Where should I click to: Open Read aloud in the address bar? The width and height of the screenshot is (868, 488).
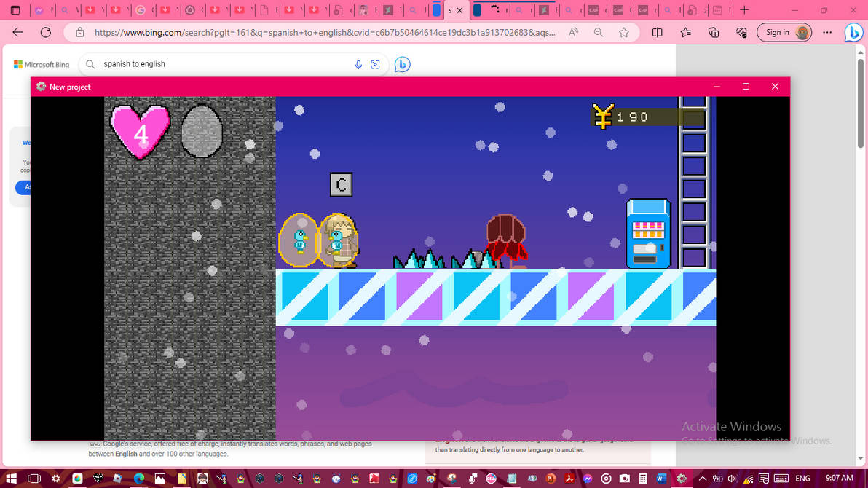click(574, 33)
